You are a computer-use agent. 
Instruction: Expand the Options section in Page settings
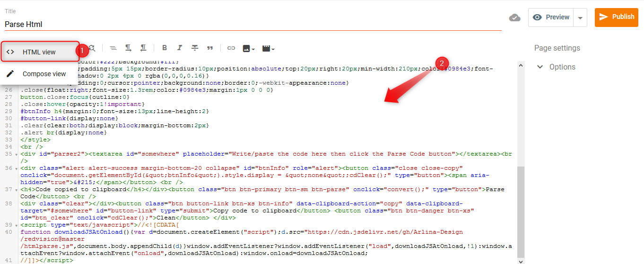pyautogui.click(x=556, y=67)
